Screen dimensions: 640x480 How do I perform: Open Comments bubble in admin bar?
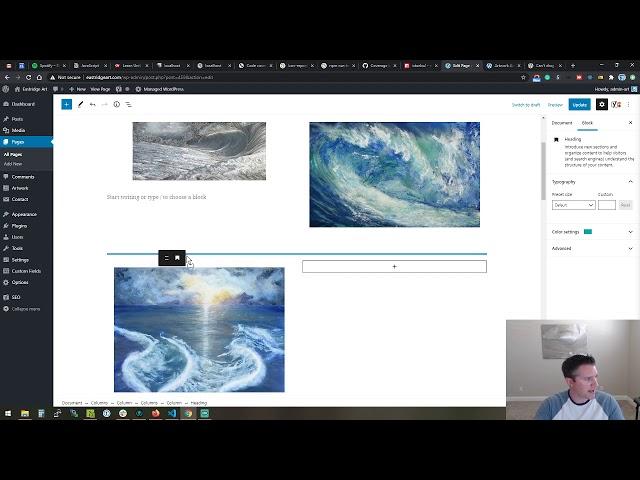coord(56,89)
